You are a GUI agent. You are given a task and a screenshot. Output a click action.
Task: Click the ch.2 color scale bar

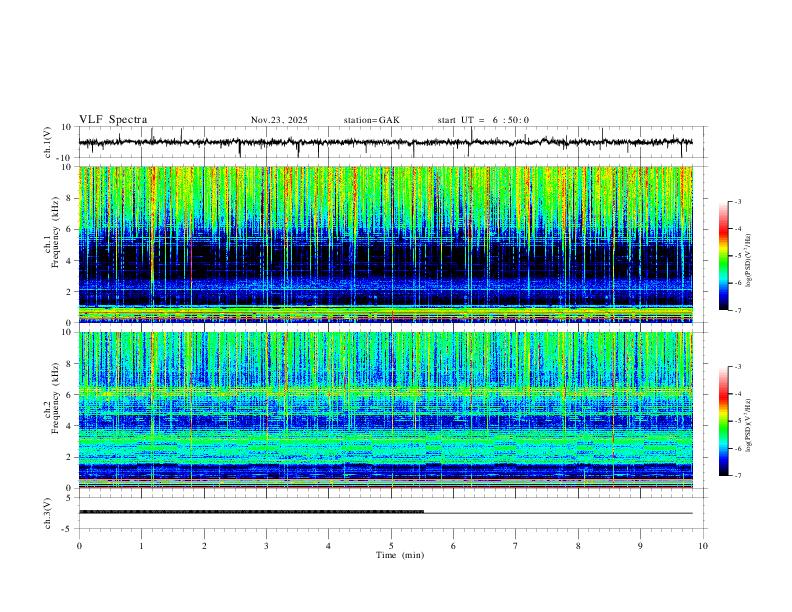coord(723,421)
